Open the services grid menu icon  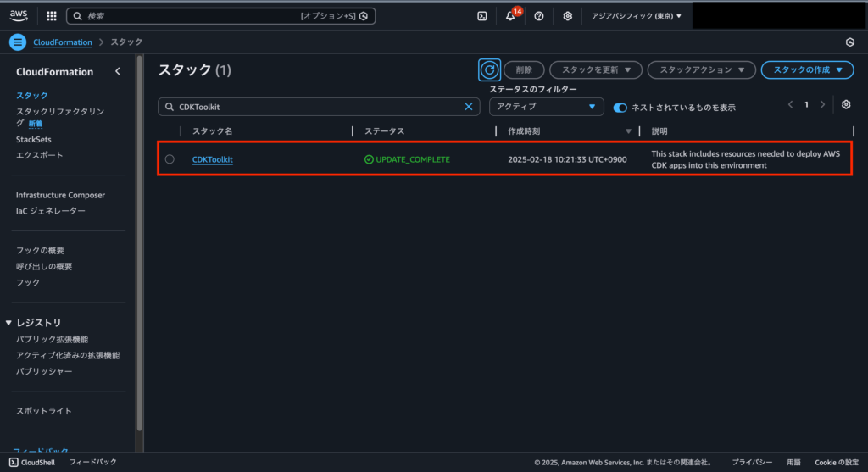click(x=52, y=16)
